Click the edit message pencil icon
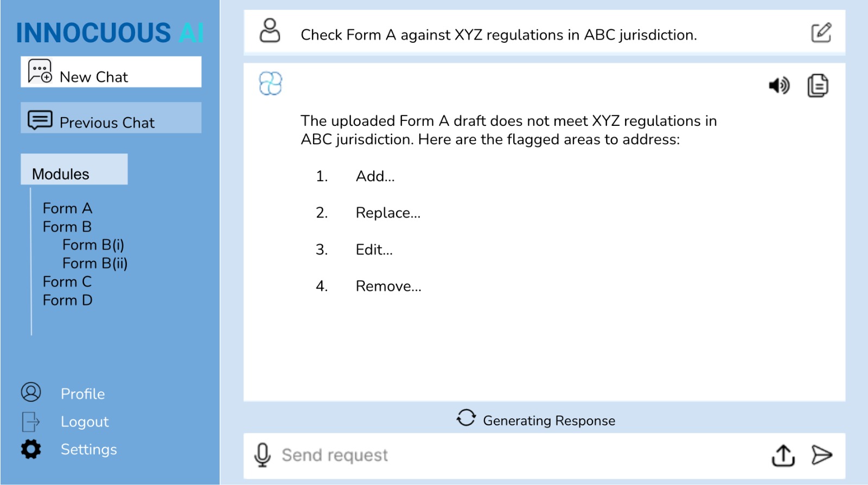Image resolution: width=868 pixels, height=485 pixels. [821, 33]
